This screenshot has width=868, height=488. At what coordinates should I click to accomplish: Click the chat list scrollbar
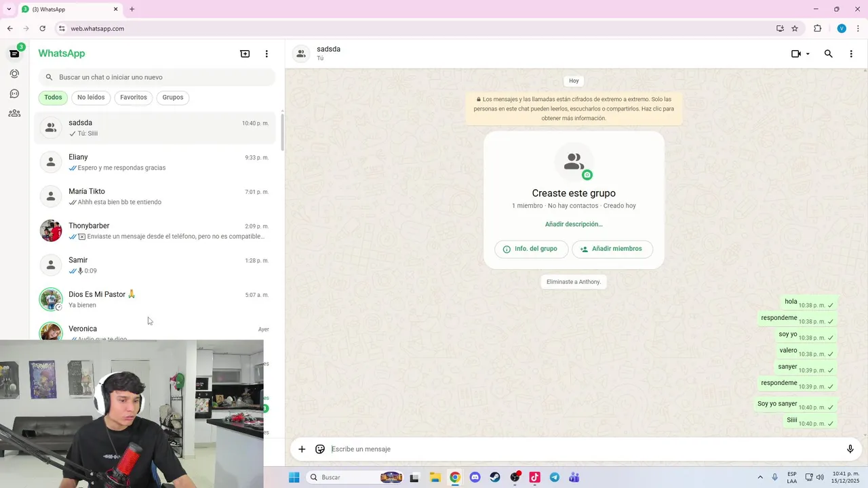tap(282, 133)
